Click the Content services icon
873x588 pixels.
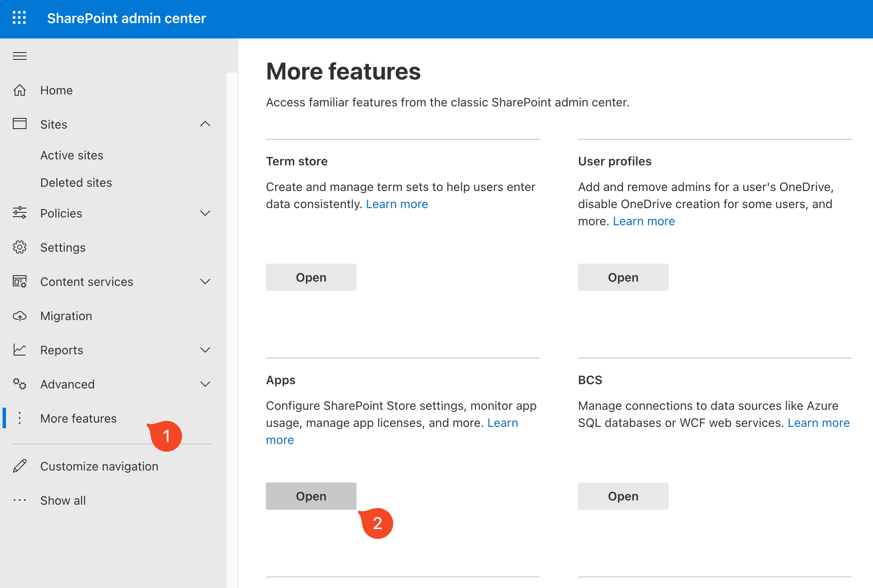[x=20, y=282]
